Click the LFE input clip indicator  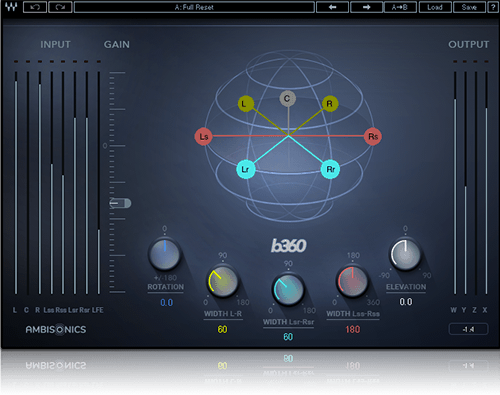pos(99,61)
